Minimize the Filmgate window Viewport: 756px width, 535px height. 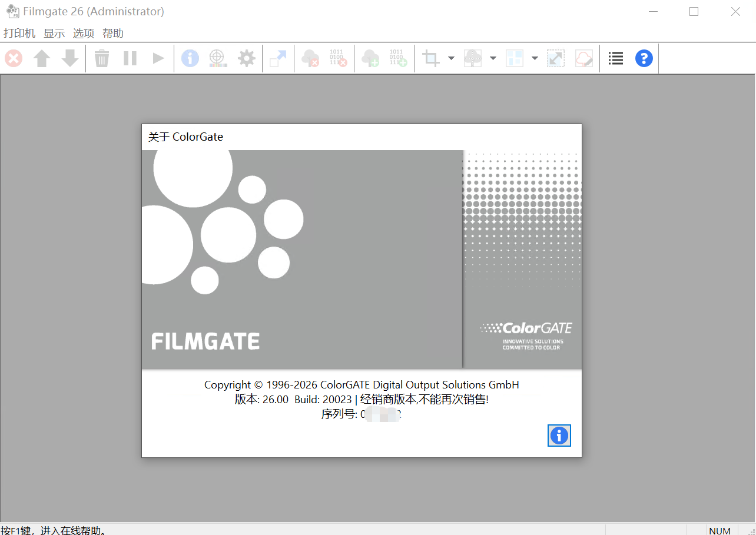point(652,11)
